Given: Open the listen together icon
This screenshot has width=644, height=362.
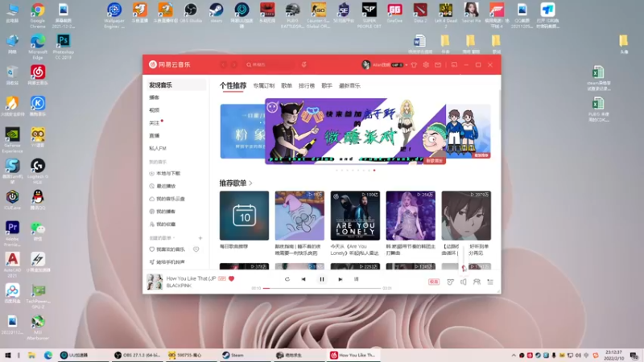Looking at the screenshot, I should [x=477, y=282].
